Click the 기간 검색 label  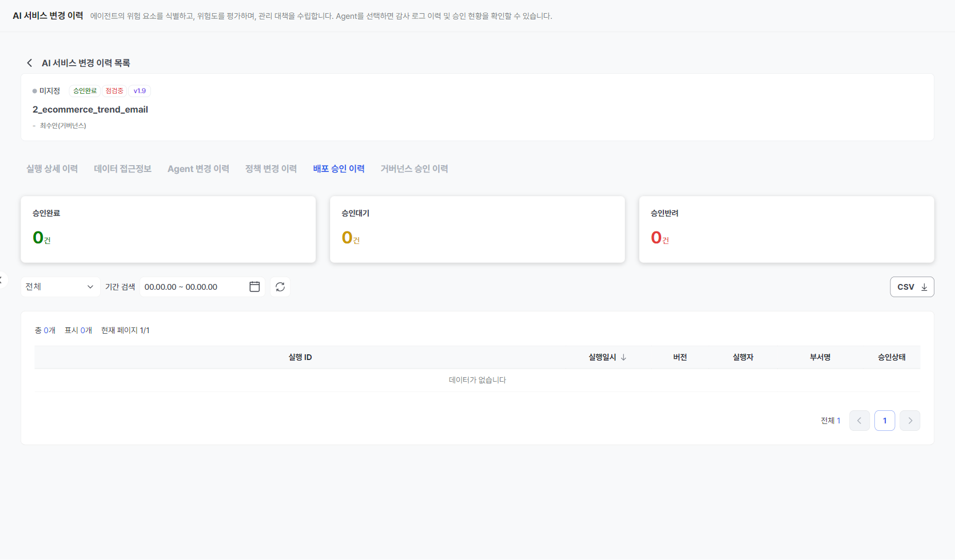[x=120, y=287]
